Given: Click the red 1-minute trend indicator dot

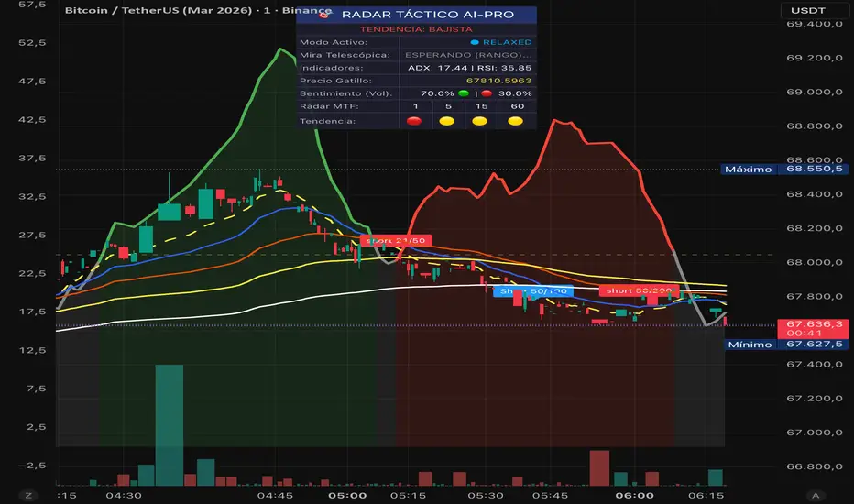Looking at the screenshot, I should tap(414, 121).
